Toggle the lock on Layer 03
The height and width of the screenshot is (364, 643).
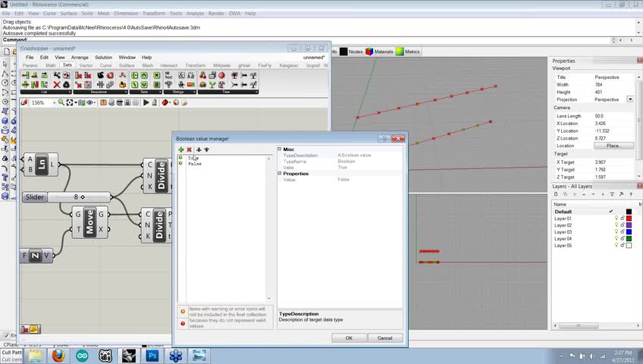pos(623,232)
